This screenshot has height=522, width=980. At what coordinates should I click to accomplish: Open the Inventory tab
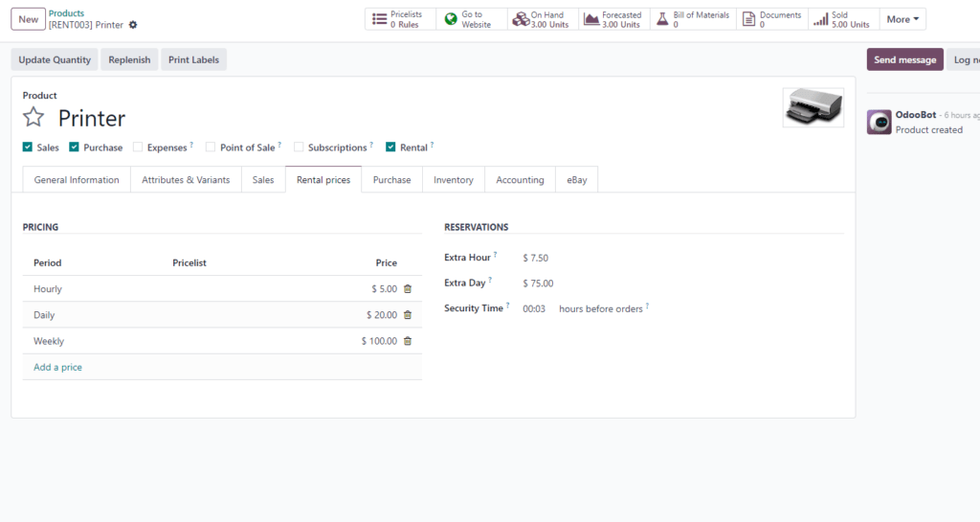click(x=453, y=180)
